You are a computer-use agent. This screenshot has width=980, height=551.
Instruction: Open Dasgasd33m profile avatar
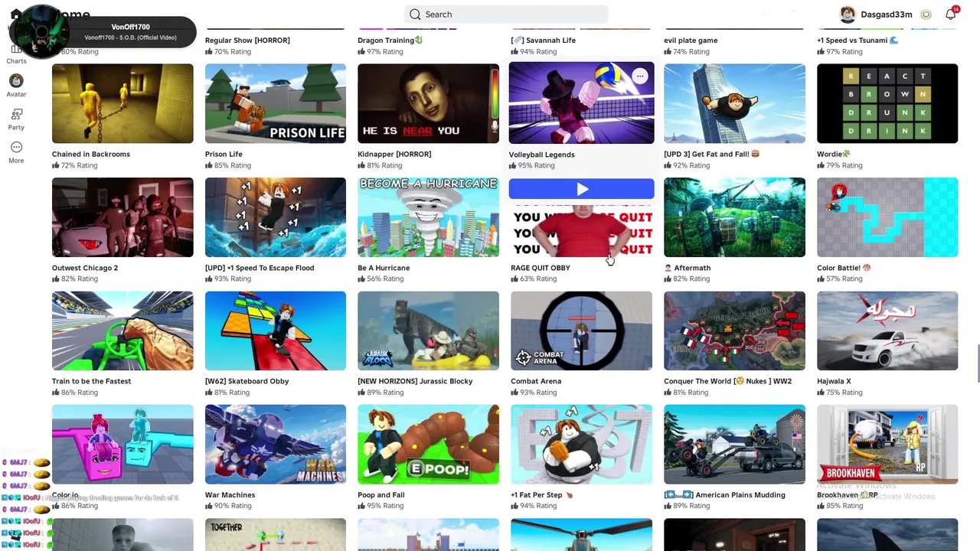848,15
